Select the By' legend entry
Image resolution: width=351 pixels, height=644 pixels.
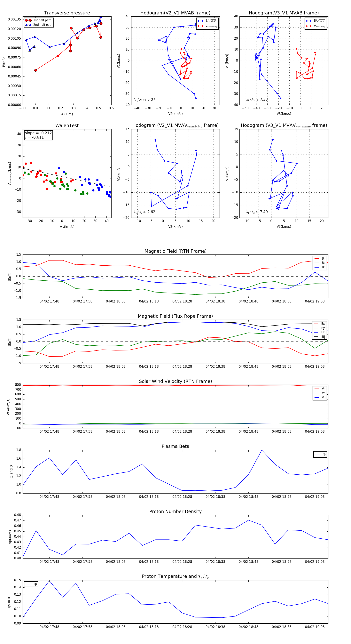tap(320, 328)
